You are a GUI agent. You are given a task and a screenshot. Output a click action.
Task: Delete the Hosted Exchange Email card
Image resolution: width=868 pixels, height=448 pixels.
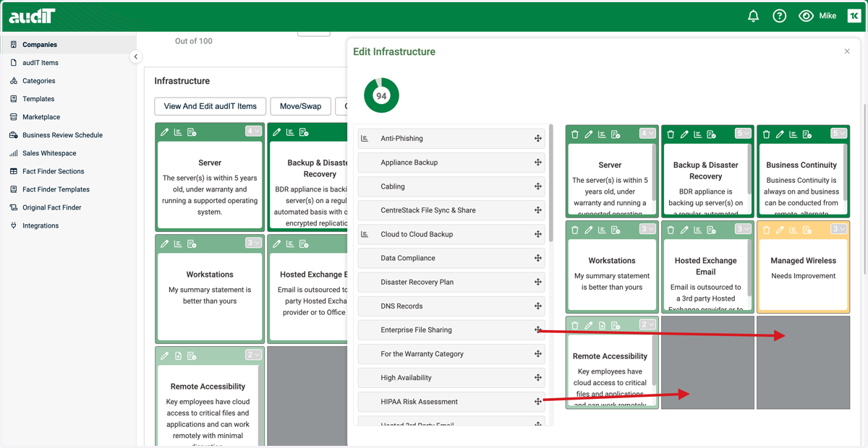click(x=671, y=230)
